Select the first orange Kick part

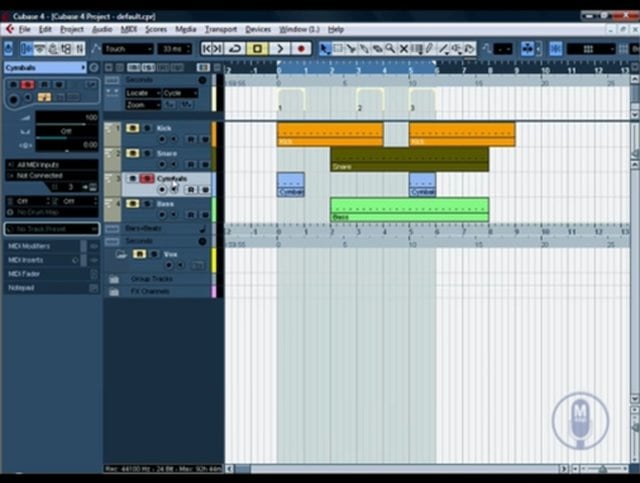pyautogui.click(x=330, y=134)
